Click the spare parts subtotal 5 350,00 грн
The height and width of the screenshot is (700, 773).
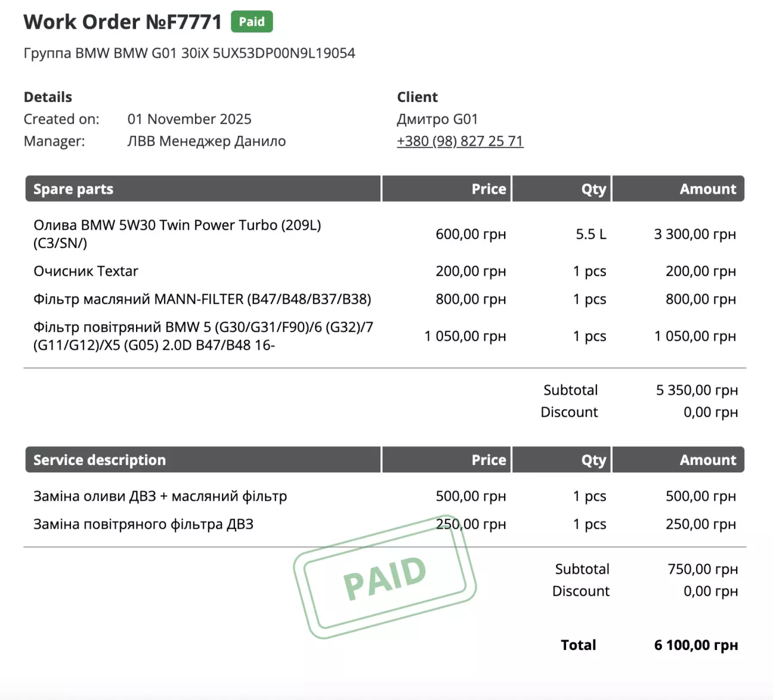click(697, 390)
